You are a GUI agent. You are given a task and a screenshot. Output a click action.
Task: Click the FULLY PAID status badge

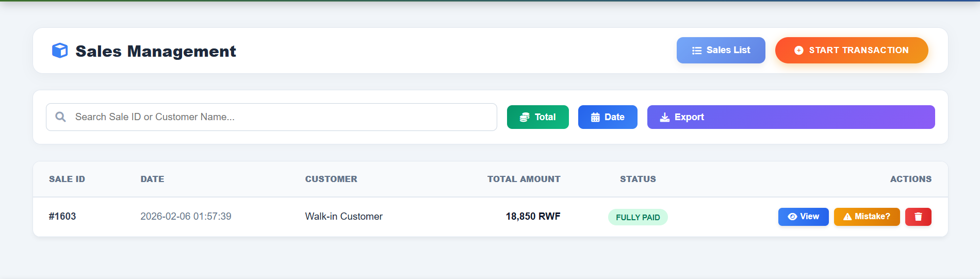[638, 217]
